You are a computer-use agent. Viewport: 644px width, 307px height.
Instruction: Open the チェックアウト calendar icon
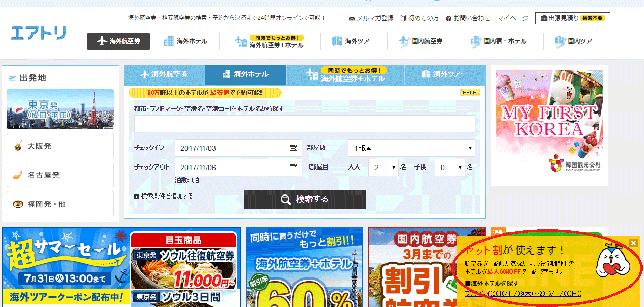point(293,168)
